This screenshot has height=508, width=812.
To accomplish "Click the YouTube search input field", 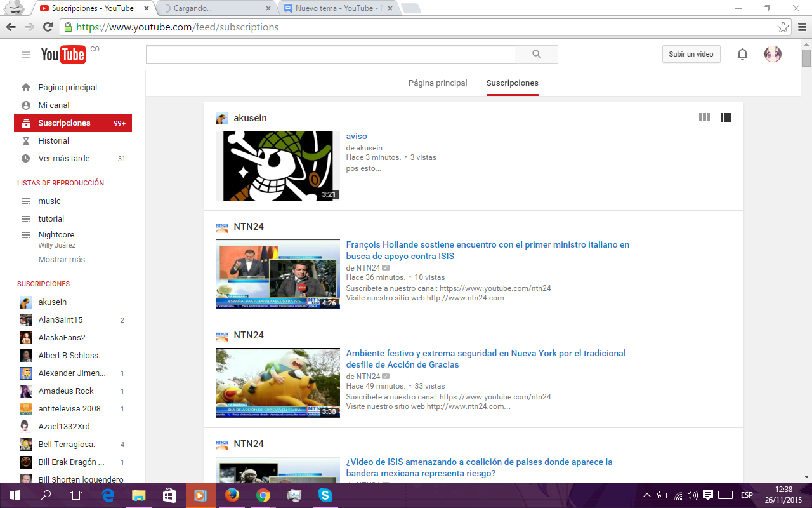I will [331, 55].
